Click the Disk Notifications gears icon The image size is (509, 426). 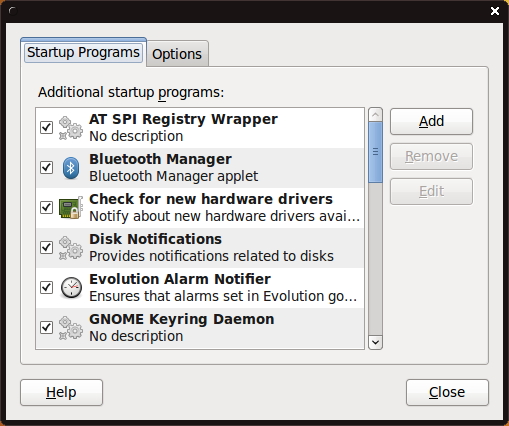pos(71,248)
